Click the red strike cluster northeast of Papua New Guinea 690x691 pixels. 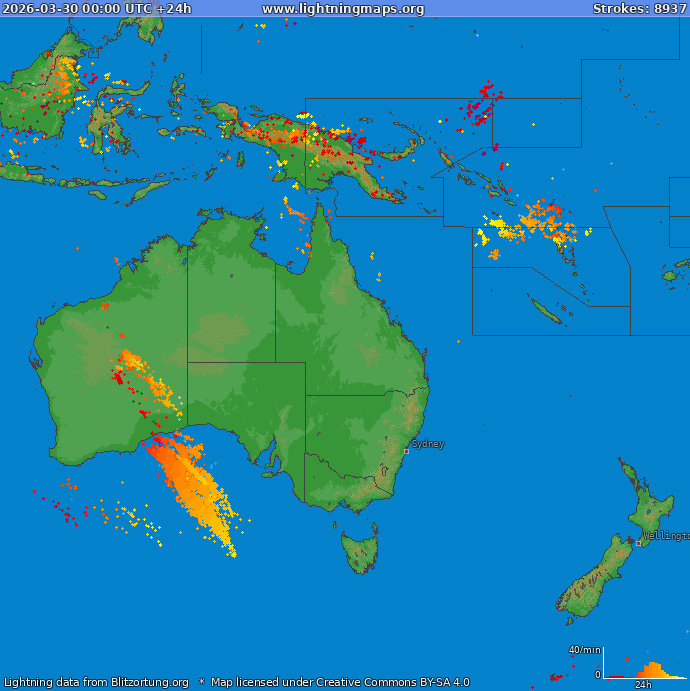point(485,103)
